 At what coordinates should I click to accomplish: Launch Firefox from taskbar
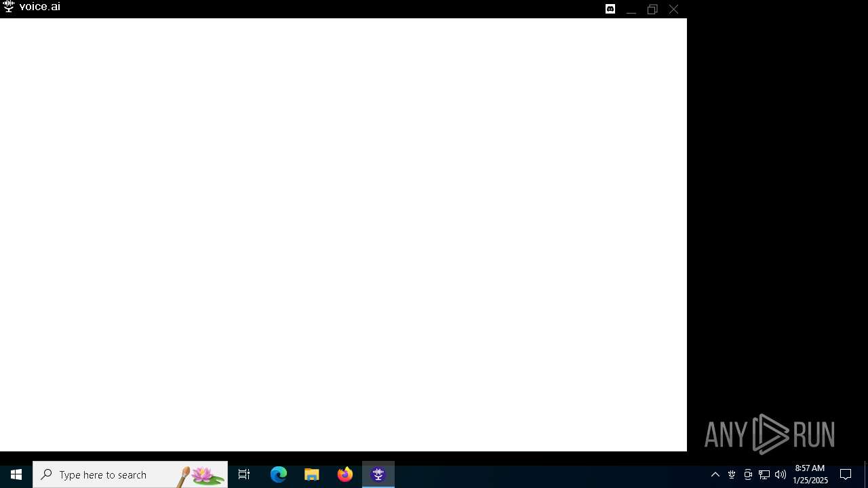coord(345,474)
